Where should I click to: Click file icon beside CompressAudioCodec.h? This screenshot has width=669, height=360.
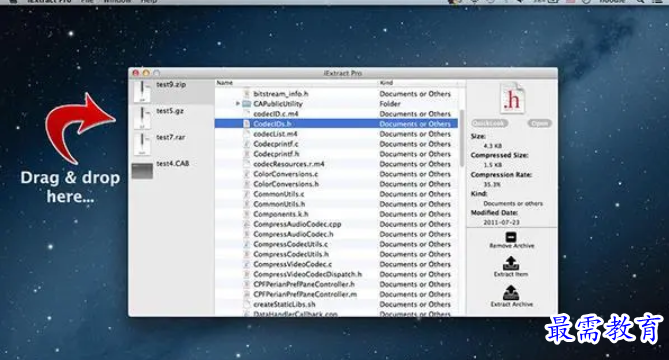(247, 234)
